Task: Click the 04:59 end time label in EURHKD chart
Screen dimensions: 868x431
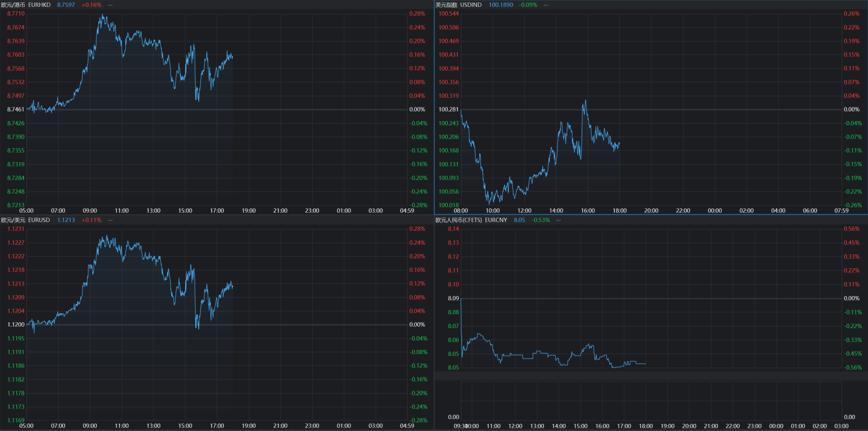Action: [x=407, y=210]
